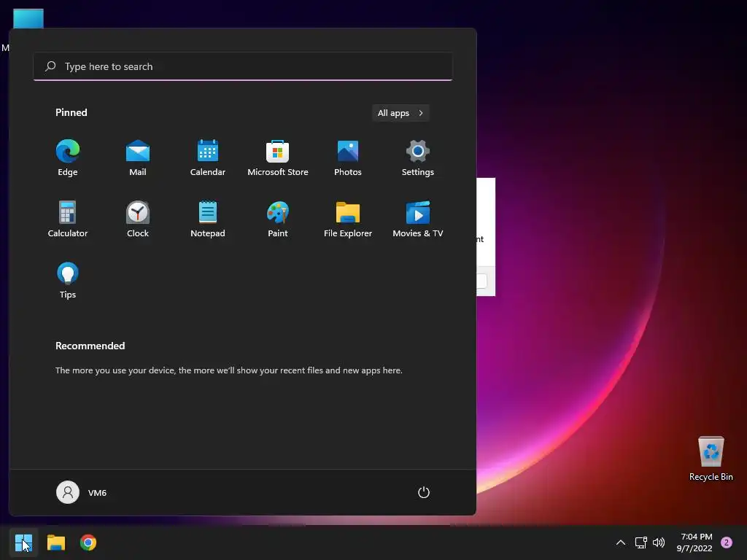Expand the All apps list
The height and width of the screenshot is (560, 747).
(400, 113)
